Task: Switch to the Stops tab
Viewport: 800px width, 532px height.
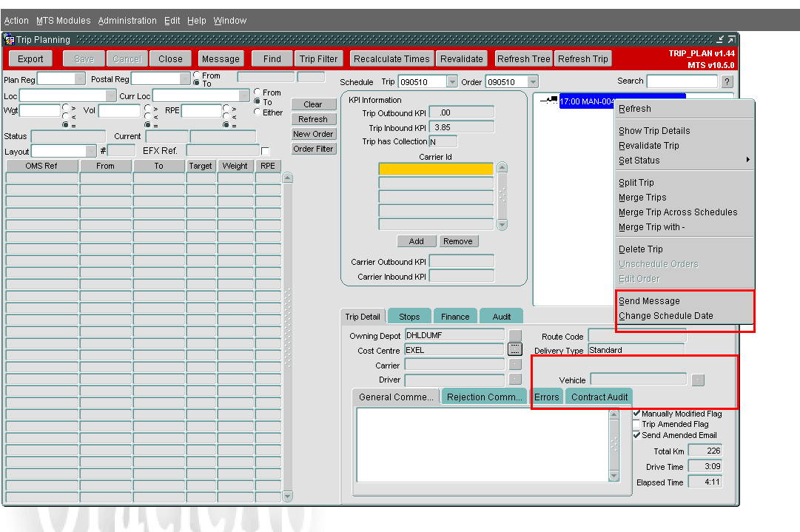Action: click(409, 316)
